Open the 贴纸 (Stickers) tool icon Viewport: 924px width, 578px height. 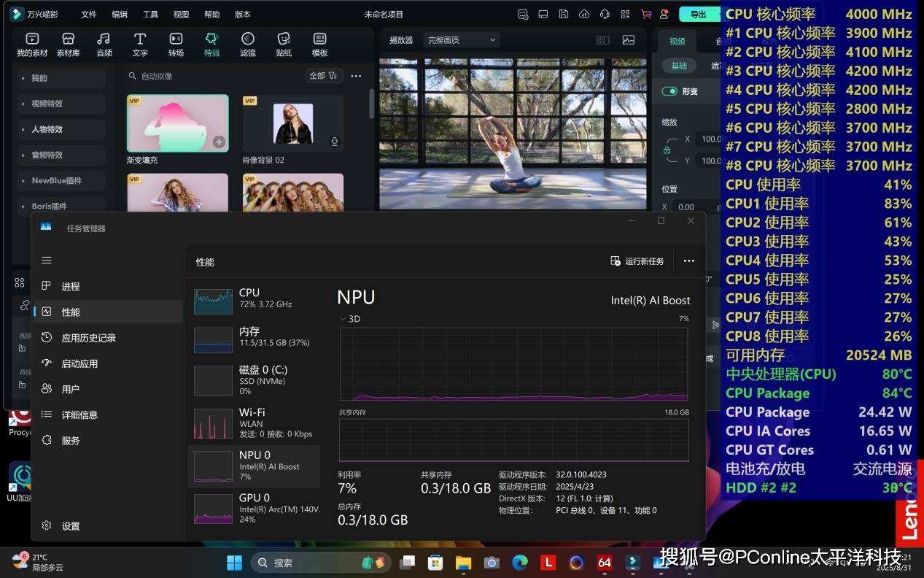(x=284, y=45)
